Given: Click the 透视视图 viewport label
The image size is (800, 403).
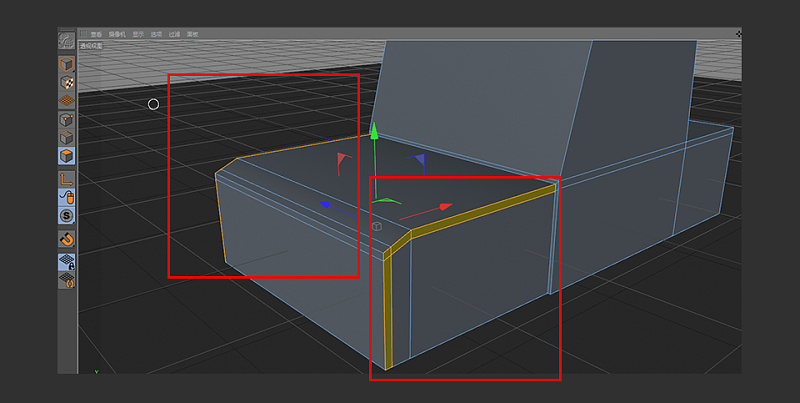Looking at the screenshot, I should [x=91, y=46].
